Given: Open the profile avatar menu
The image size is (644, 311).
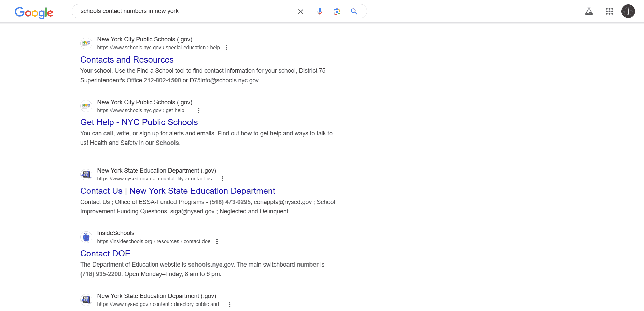Looking at the screenshot, I should 628,11.
